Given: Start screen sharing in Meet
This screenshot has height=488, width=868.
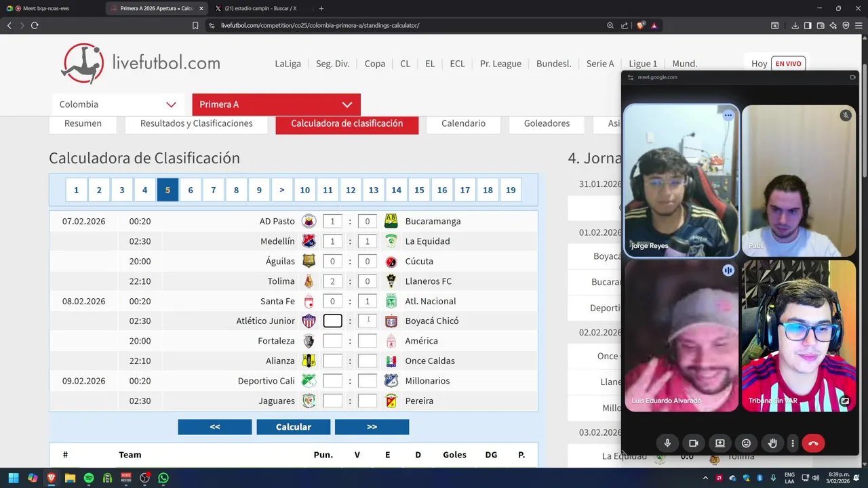Looking at the screenshot, I should click(720, 443).
